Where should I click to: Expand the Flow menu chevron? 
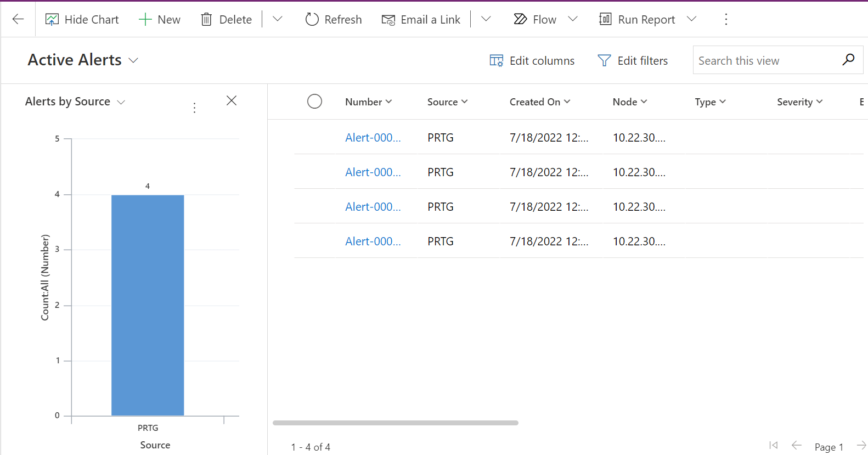click(573, 19)
